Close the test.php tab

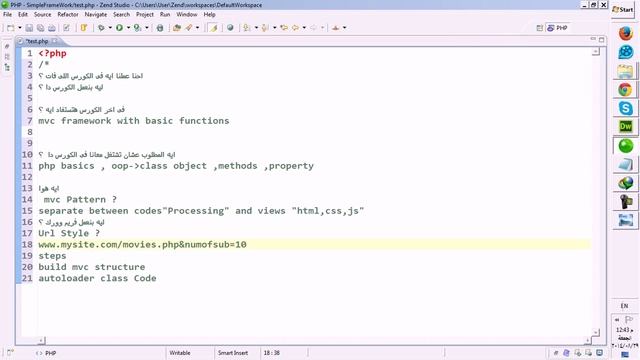click(55, 41)
